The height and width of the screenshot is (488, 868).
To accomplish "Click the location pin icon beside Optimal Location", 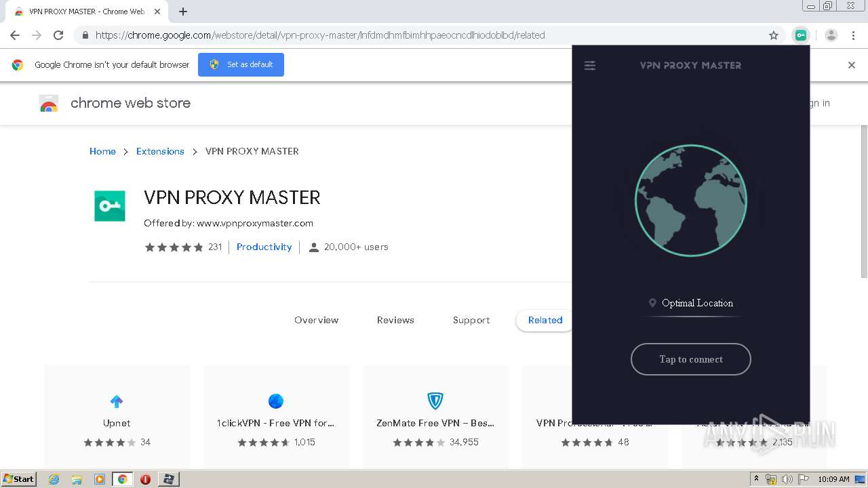I will pos(652,303).
